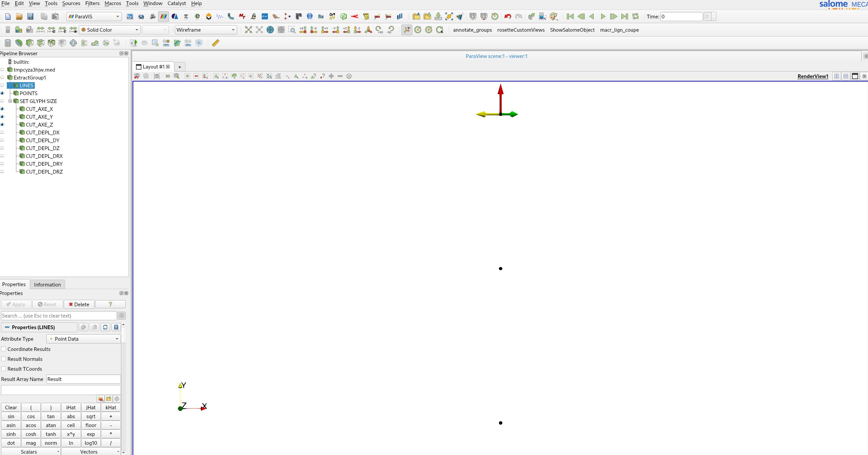The height and width of the screenshot is (455, 868).
Task: Jump to last frame icon
Action: (x=625, y=16)
